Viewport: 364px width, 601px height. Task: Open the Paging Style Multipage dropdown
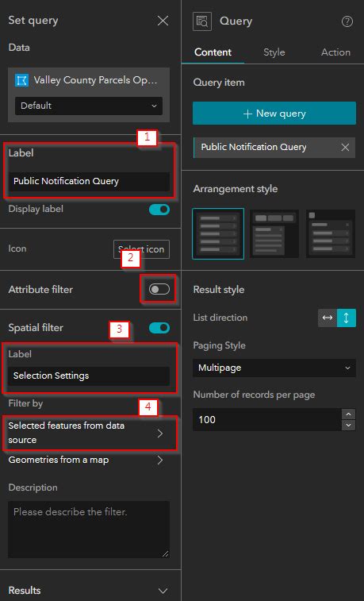tap(274, 368)
